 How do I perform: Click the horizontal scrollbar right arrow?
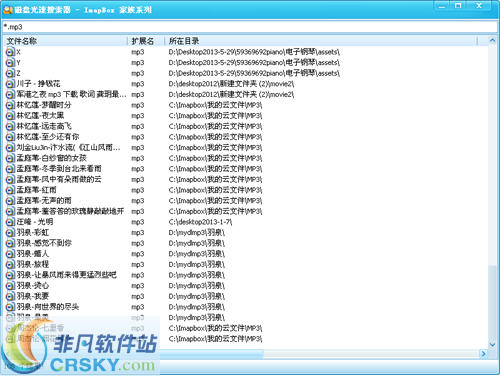point(483,354)
